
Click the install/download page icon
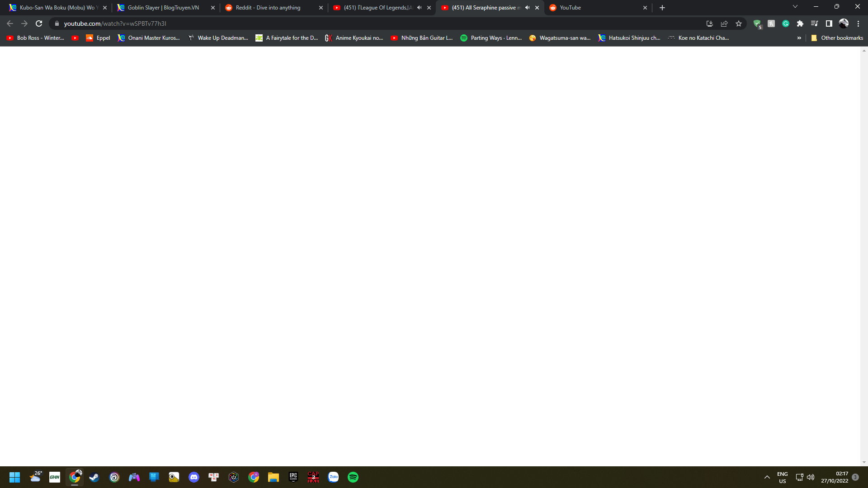pyautogui.click(x=709, y=23)
